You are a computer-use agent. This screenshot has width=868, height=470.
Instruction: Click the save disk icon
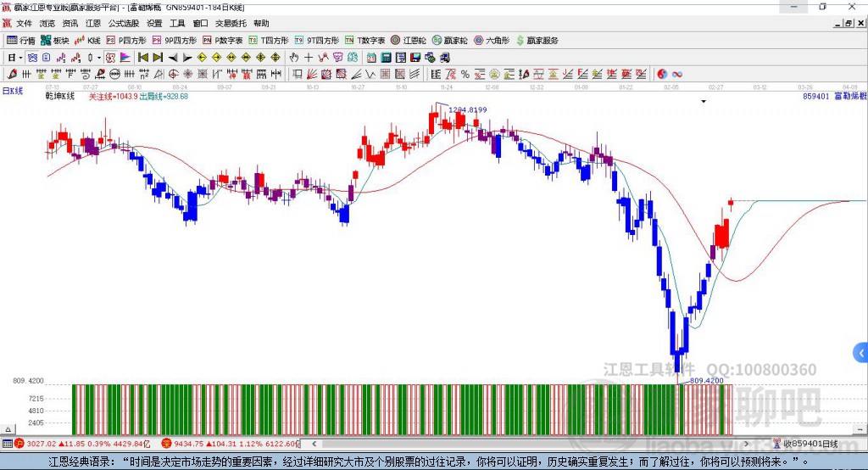415,58
